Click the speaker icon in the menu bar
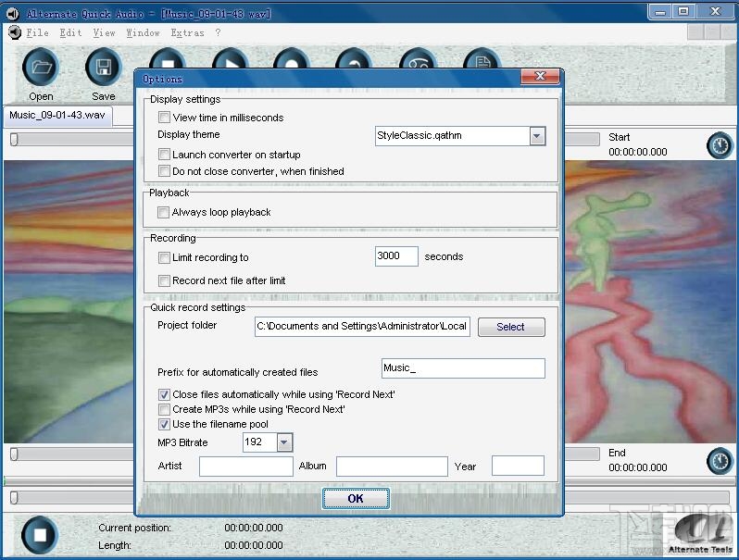Viewport: 739px width, 560px height. click(15, 32)
